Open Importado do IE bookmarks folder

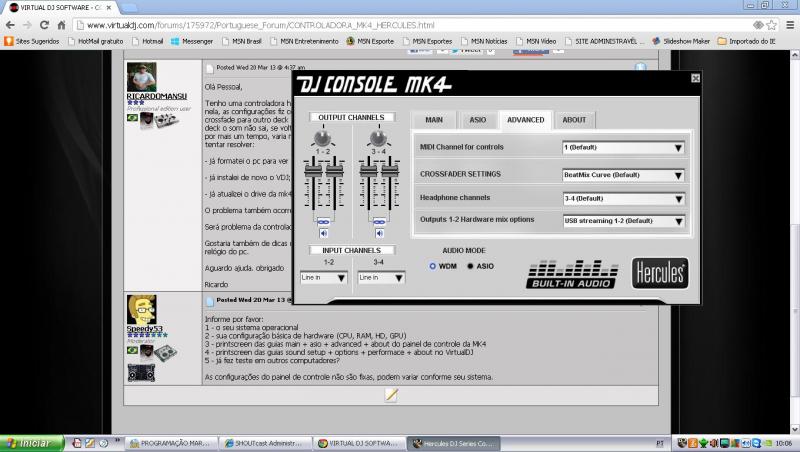click(747, 41)
